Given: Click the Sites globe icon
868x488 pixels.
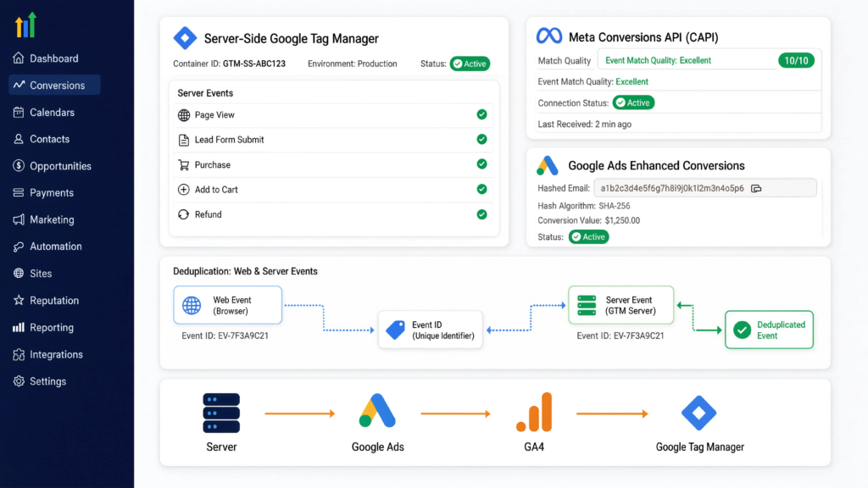Looking at the screenshot, I should pos(19,274).
